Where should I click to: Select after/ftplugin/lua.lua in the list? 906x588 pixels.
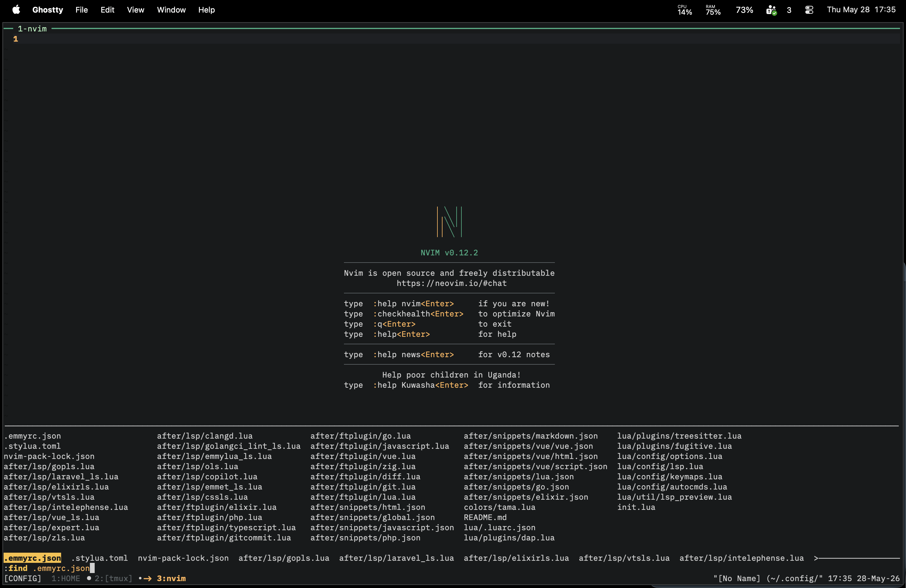[363, 497]
